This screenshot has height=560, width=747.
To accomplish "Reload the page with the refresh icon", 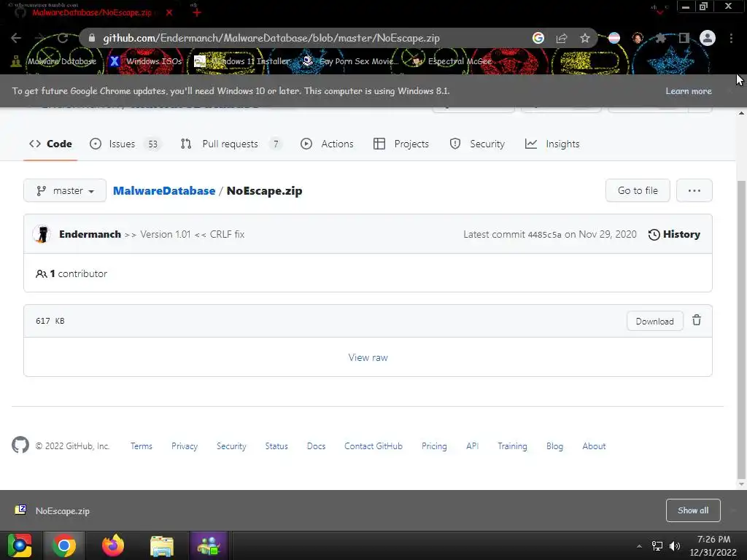I will (63, 38).
